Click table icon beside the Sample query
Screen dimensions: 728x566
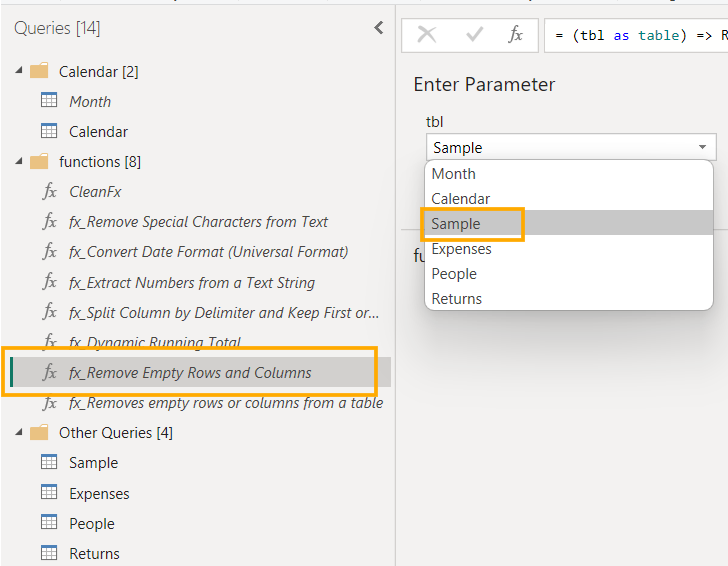49,462
